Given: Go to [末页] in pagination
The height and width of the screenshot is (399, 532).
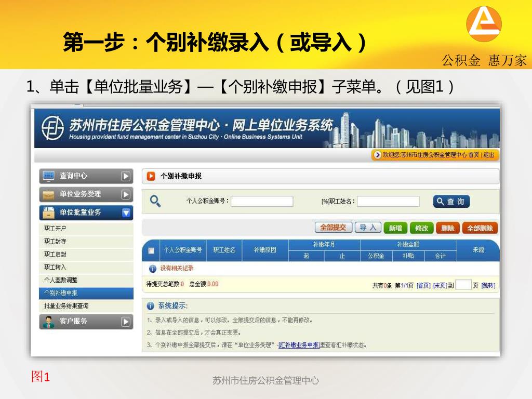Looking at the screenshot, I should [440, 286].
